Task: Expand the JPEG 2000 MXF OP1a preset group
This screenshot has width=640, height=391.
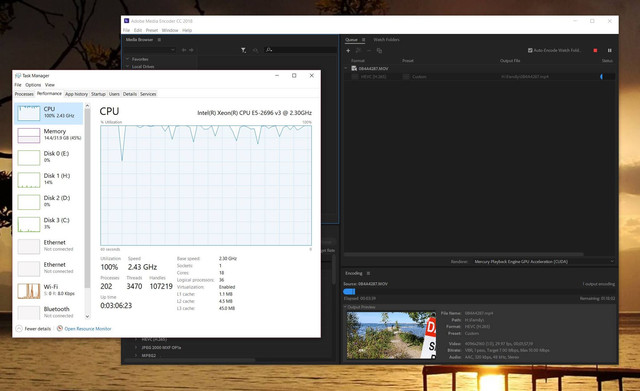Action: (x=136, y=347)
